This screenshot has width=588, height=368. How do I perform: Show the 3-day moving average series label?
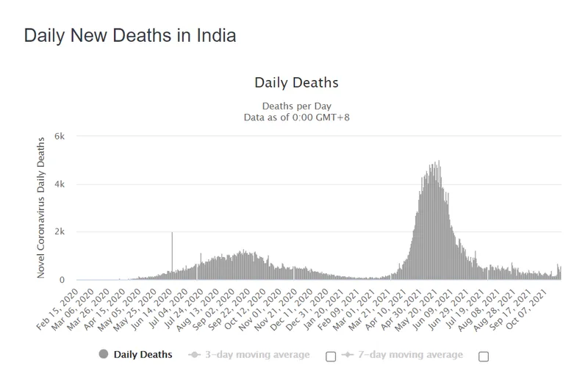[258, 355]
